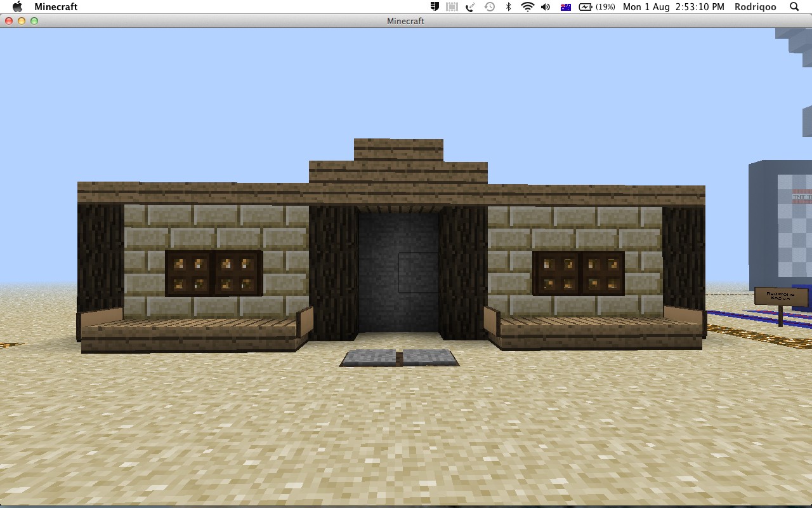Click the phone-shaped menu bar icon

click(x=469, y=6)
